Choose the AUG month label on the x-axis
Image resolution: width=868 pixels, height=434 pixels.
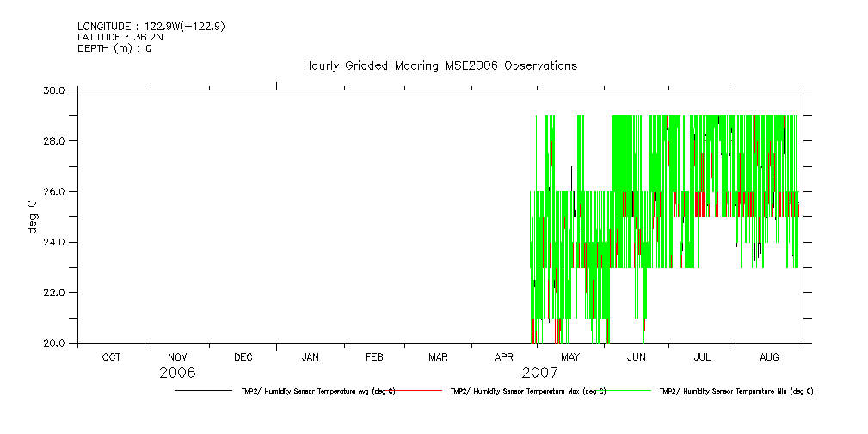(769, 357)
